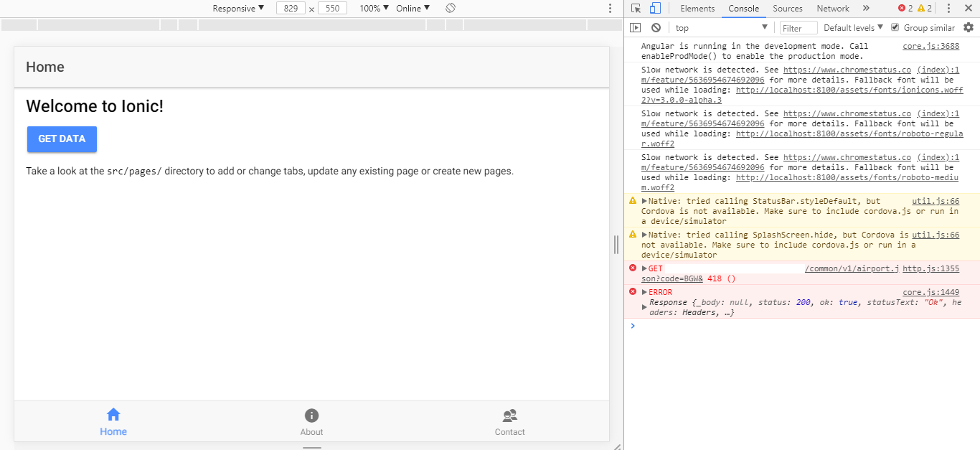Click the src/pages/ code text
The height and width of the screenshot is (450, 980).
pos(134,172)
